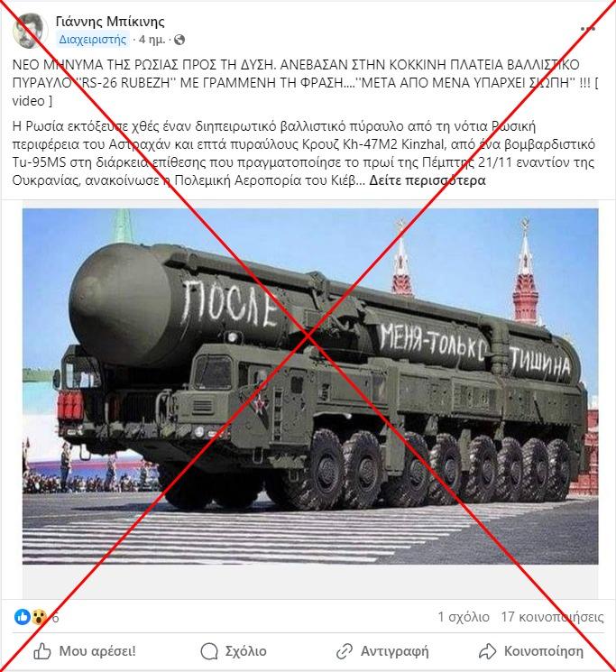This screenshot has width=616, height=672.
Task: Click the chain link copy icon
Action: point(344,651)
